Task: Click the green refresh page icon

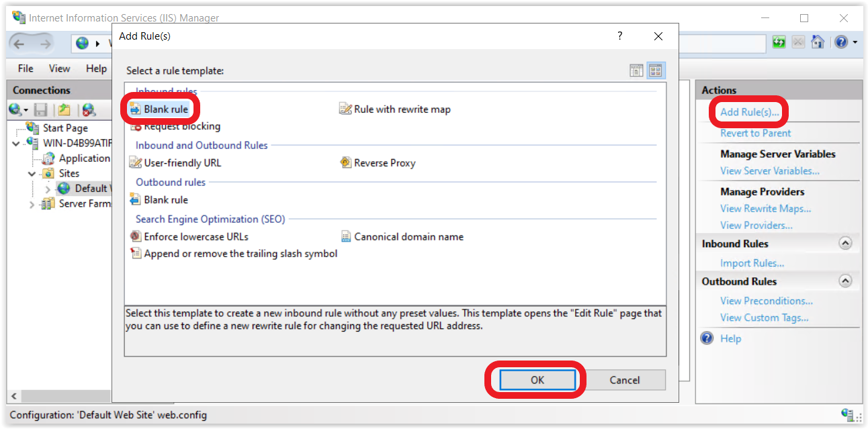Action: 779,42
